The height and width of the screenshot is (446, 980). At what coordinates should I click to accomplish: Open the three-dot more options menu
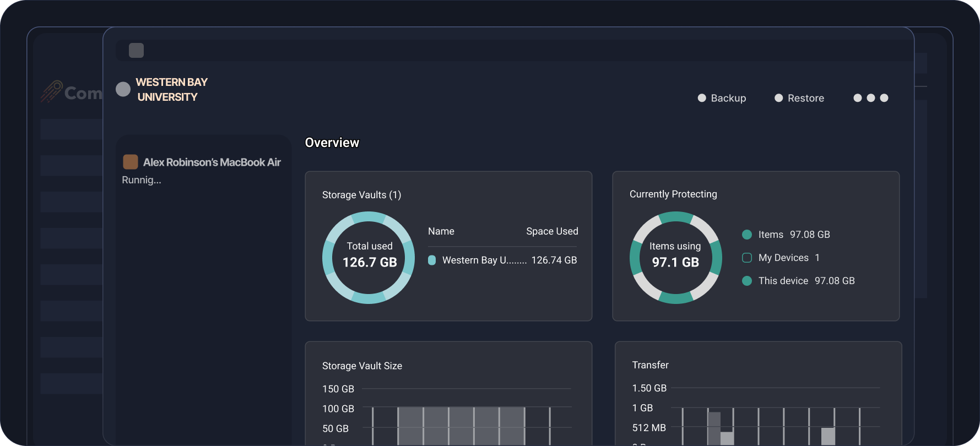870,98
